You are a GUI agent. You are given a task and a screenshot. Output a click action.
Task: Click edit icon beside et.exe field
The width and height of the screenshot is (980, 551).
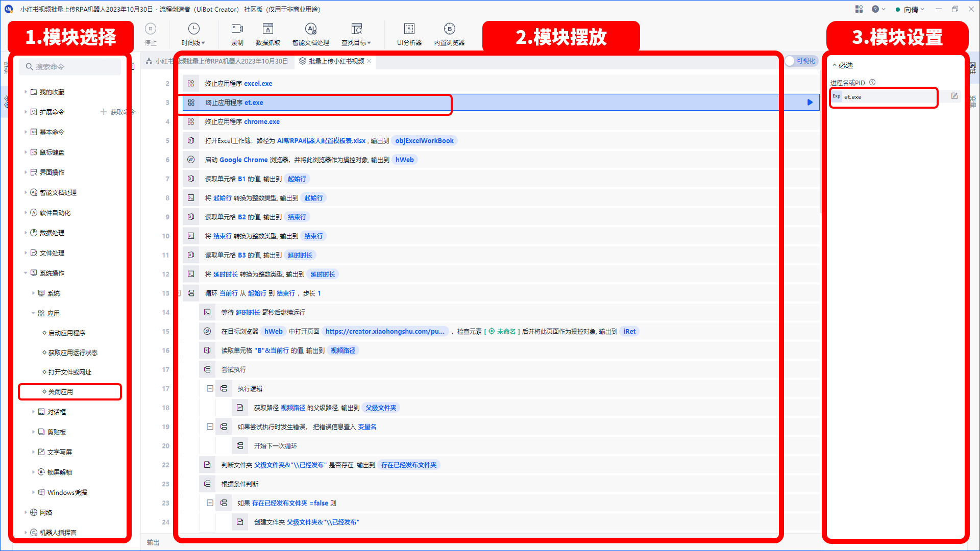point(954,96)
